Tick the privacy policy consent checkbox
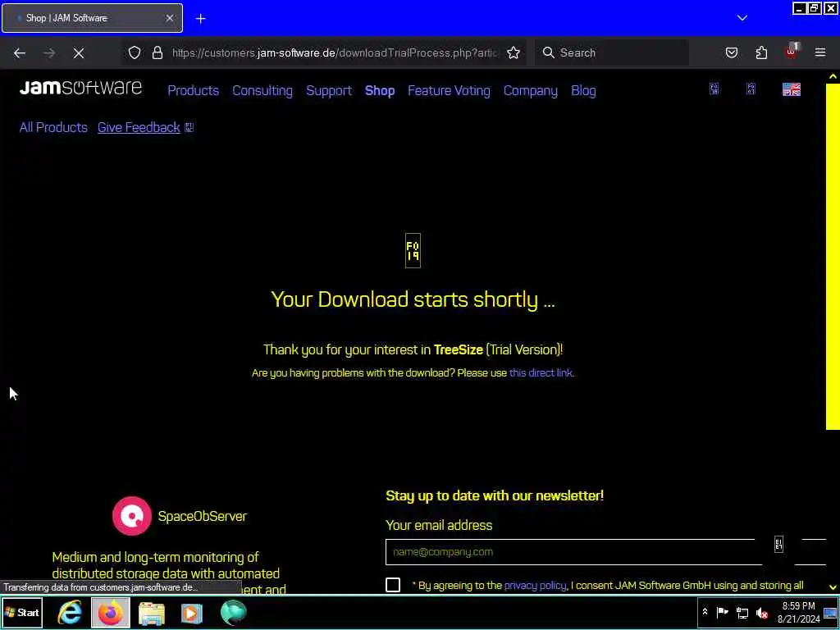 click(x=393, y=585)
